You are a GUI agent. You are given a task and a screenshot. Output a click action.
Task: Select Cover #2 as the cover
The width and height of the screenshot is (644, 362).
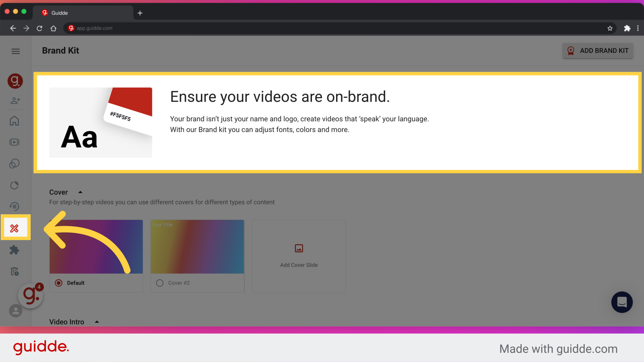[160, 283]
